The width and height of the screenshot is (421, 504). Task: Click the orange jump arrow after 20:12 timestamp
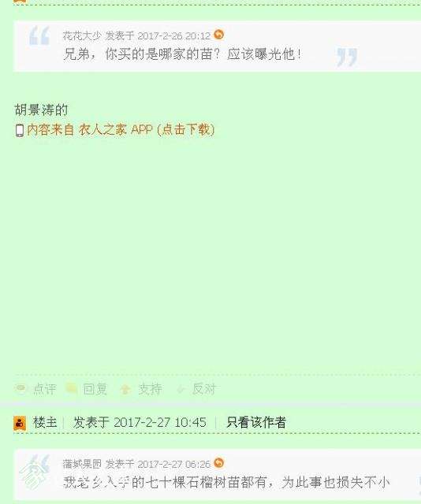[x=218, y=35]
